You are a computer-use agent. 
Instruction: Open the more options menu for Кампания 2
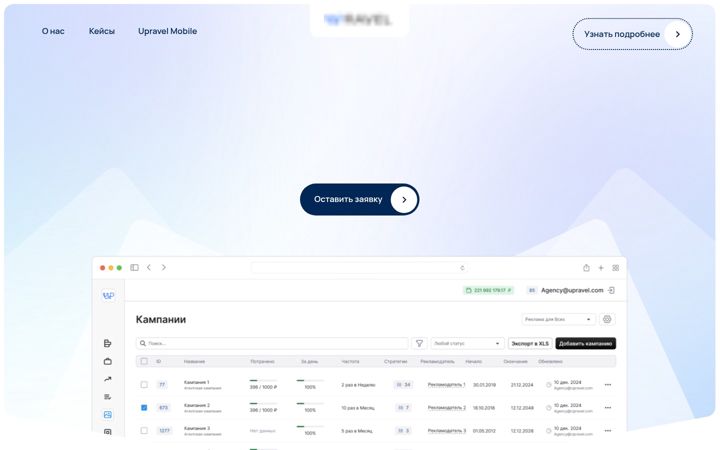[x=608, y=407]
